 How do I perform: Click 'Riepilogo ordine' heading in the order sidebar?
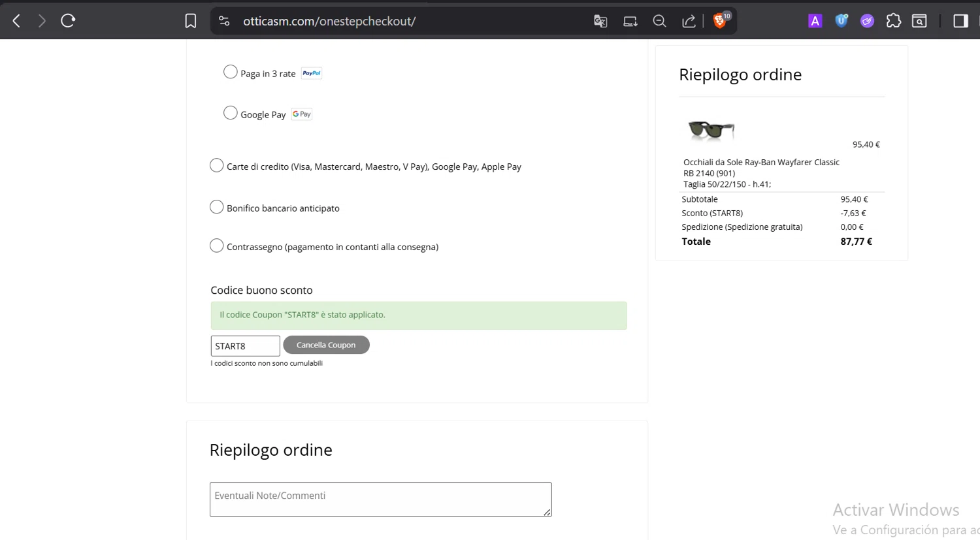(x=740, y=74)
